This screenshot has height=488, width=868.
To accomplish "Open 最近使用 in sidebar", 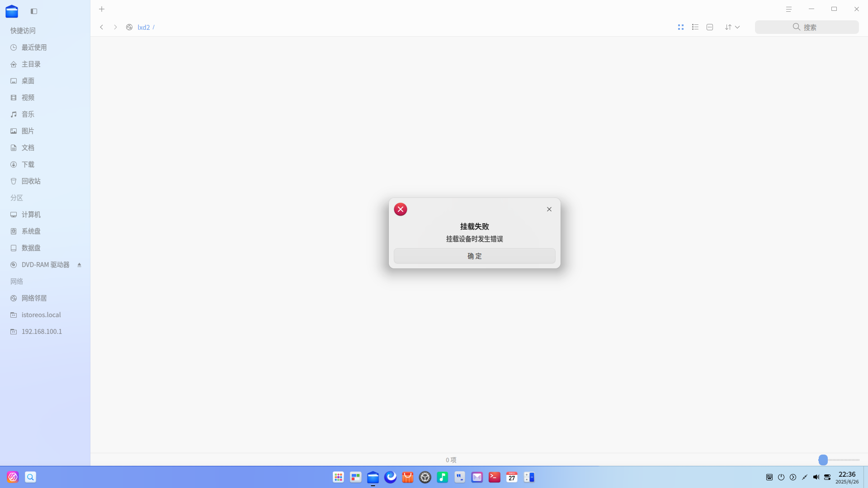I will click(45, 47).
